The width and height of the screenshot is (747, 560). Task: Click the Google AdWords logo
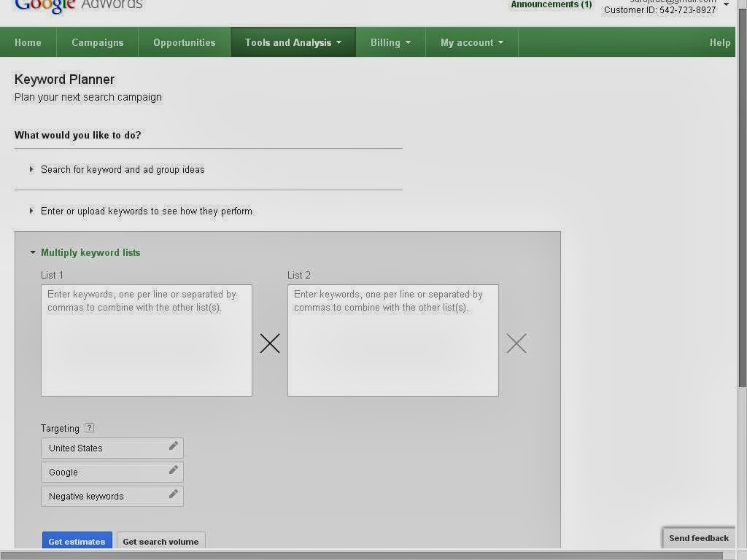[79, 6]
